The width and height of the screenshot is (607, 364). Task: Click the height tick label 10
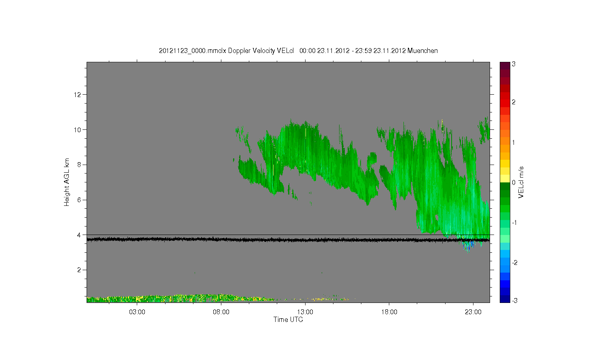point(77,130)
